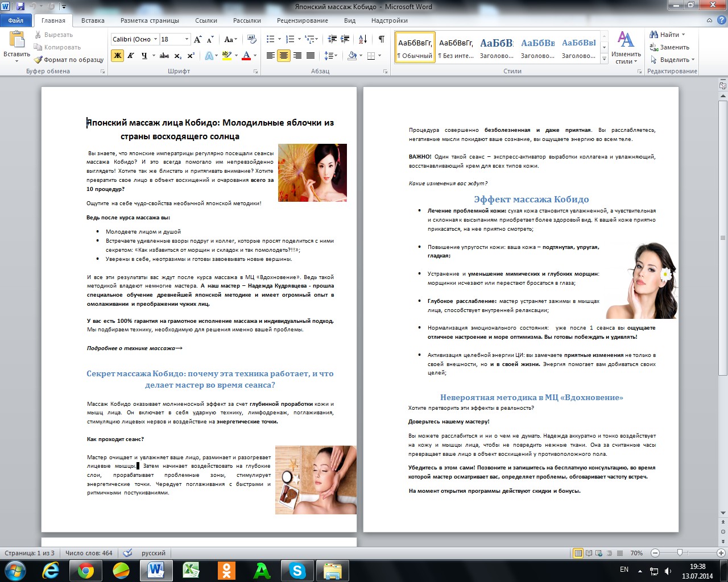This screenshot has width=728, height=582.
Task: Click Replace (Заменить) in editing group
Action: 670,47
